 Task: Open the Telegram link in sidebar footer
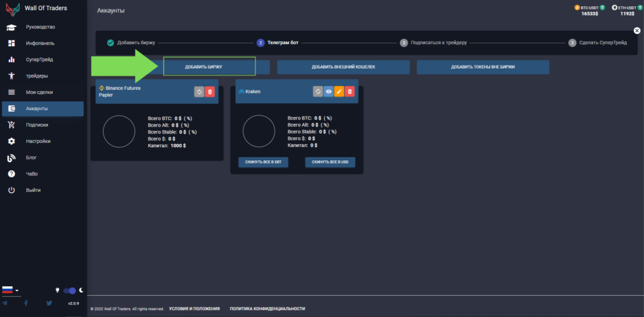[5, 303]
